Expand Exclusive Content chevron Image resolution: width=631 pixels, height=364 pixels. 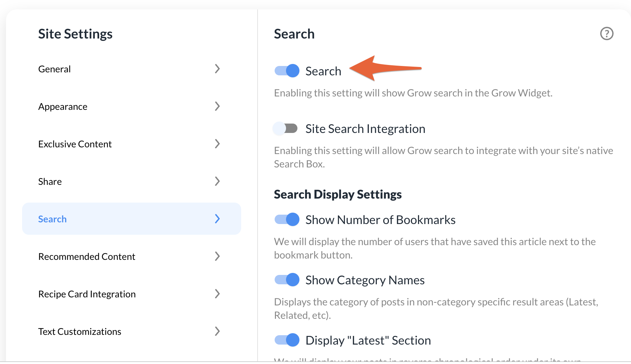coord(217,144)
